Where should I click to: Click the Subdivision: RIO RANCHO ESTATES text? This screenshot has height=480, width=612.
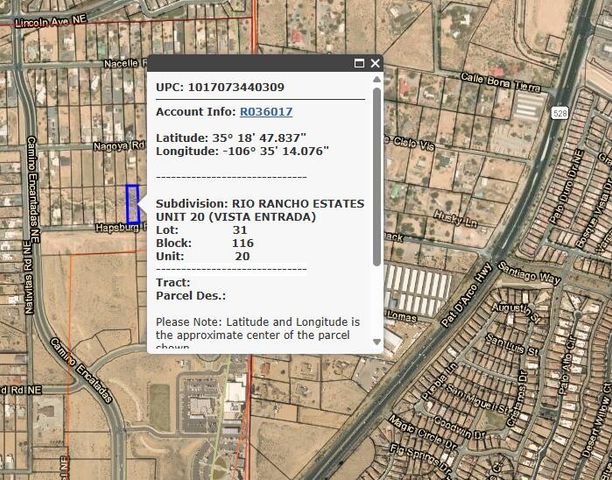click(x=260, y=204)
